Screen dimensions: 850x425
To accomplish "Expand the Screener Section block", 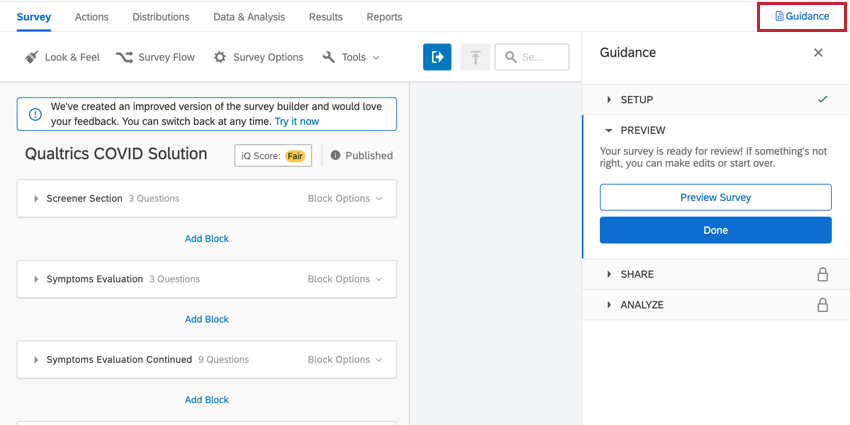I will (x=36, y=198).
